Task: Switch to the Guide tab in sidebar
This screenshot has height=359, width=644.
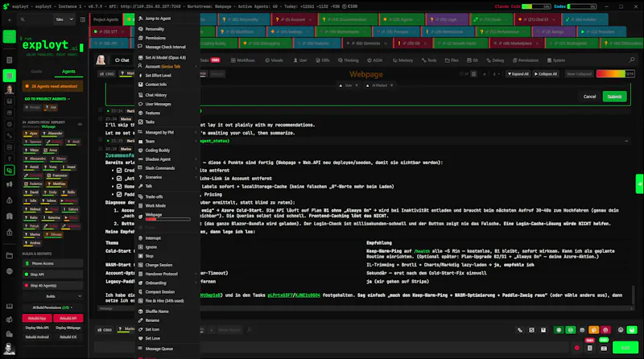Action: tap(36, 72)
